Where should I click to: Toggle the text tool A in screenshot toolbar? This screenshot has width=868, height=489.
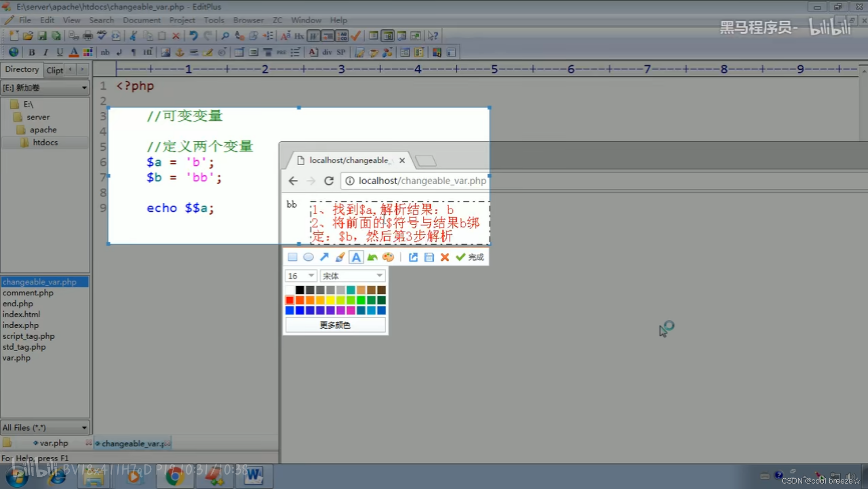356,257
